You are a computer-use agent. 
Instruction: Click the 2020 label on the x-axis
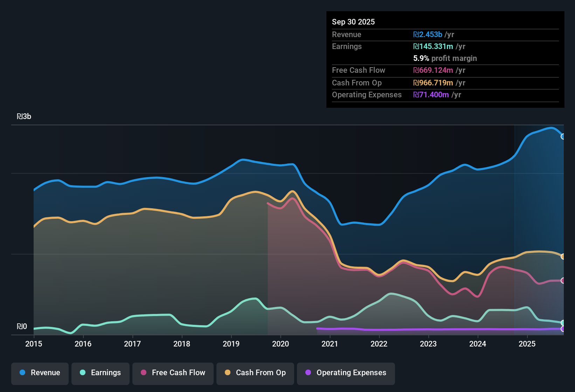pyautogui.click(x=280, y=344)
